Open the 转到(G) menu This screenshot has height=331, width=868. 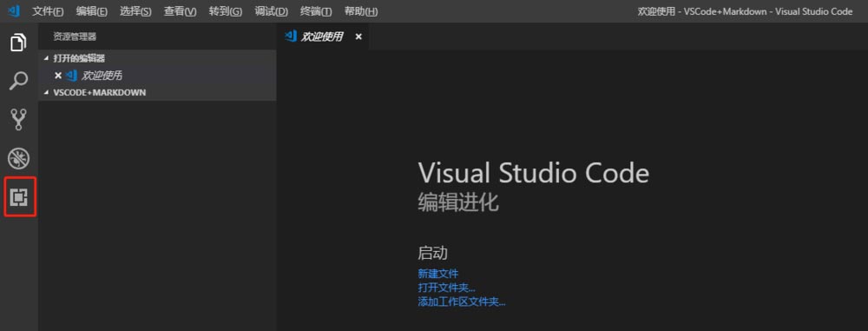pos(226,11)
